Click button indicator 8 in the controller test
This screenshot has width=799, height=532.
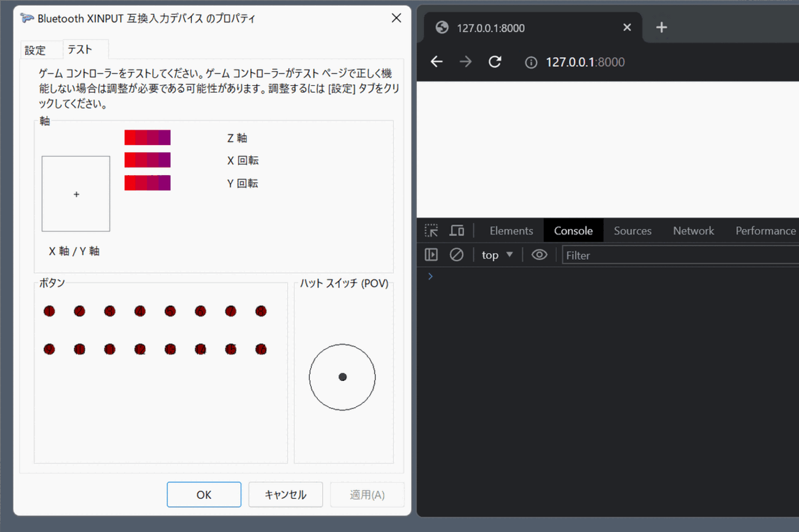click(261, 311)
